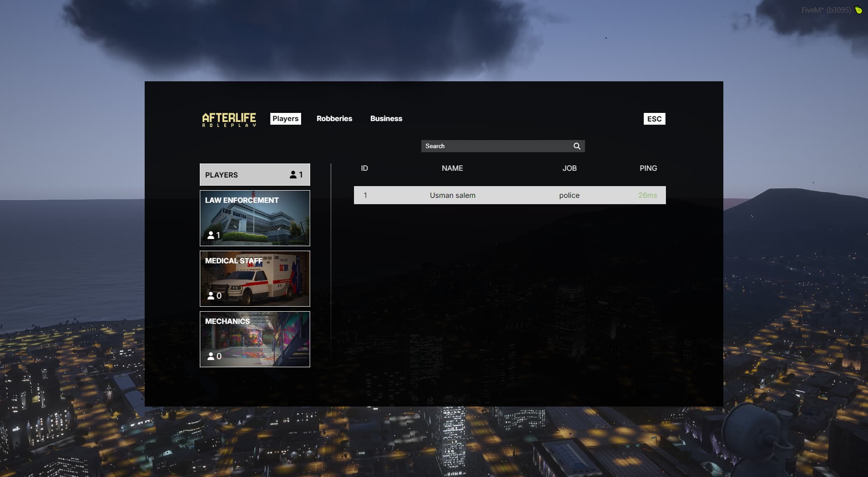Click the Afterlife Roleplay logo
Viewport: 868px width, 477px height.
click(x=229, y=119)
